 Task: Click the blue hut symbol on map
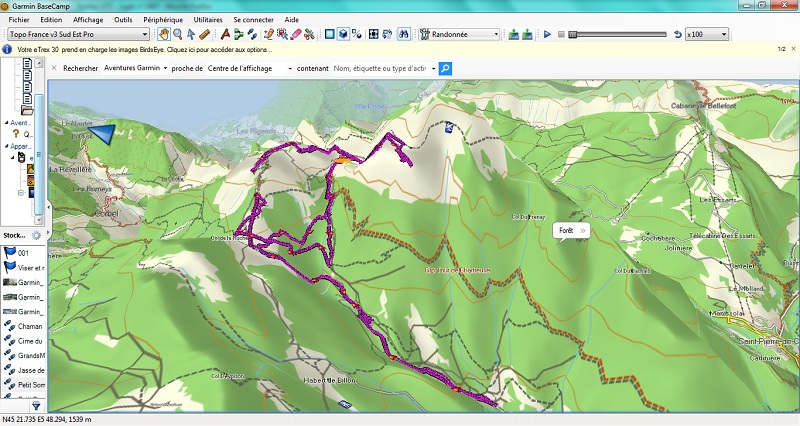click(x=449, y=127)
